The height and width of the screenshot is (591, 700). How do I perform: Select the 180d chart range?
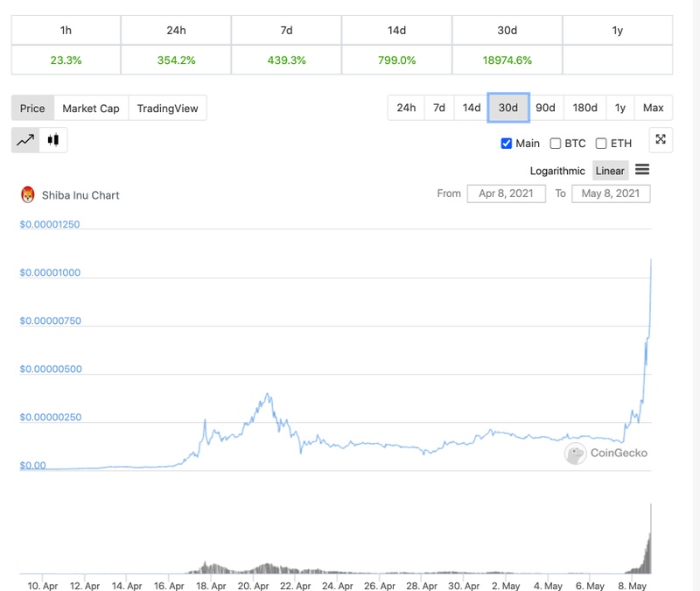pos(585,108)
